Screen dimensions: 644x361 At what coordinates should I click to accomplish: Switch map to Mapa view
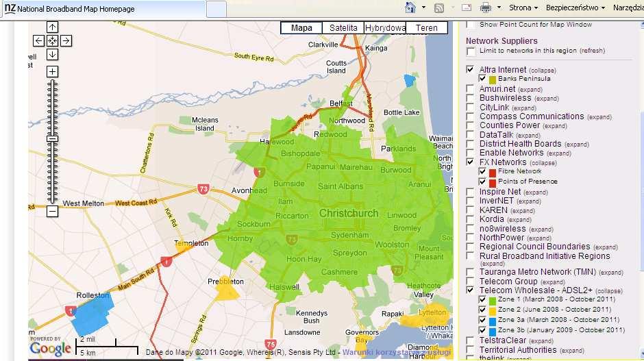pos(301,28)
